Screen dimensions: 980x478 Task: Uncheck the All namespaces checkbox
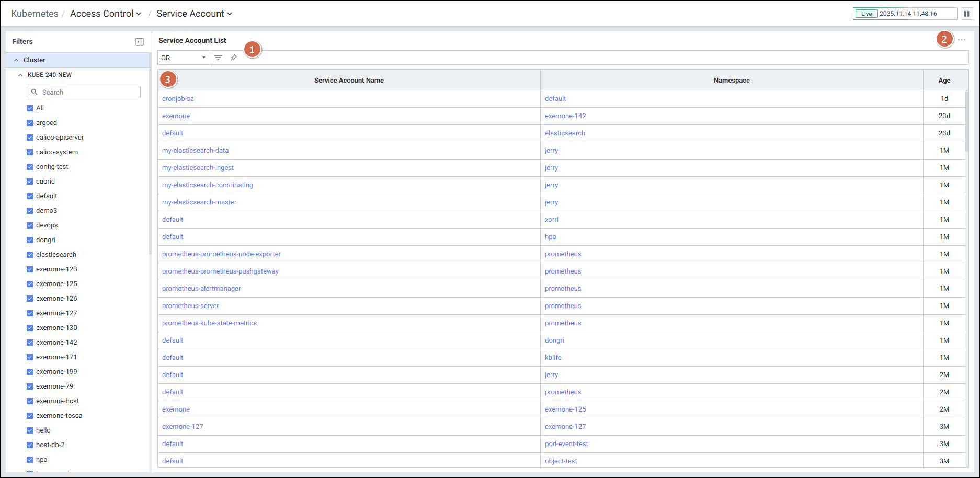pyautogui.click(x=30, y=108)
